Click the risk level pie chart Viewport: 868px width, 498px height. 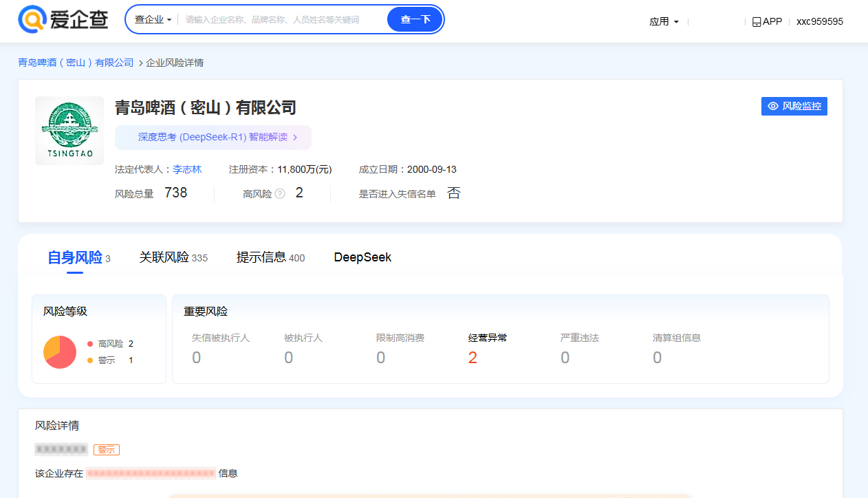[60, 352]
